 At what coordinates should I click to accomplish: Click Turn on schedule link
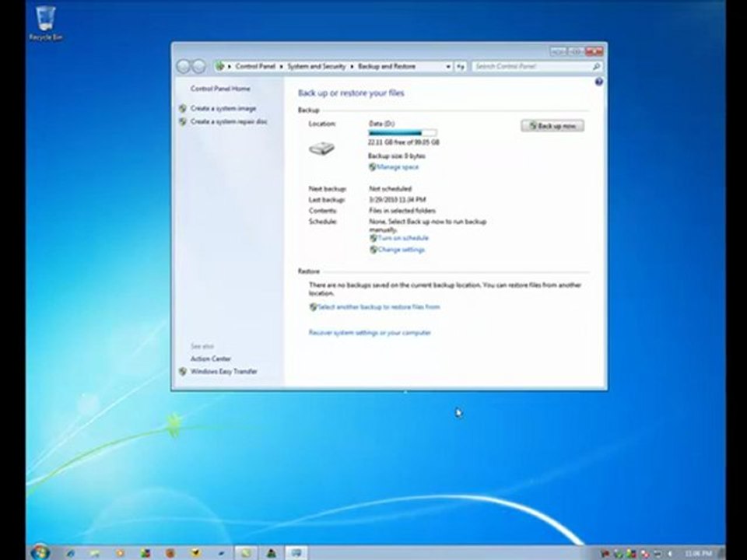[x=403, y=238]
